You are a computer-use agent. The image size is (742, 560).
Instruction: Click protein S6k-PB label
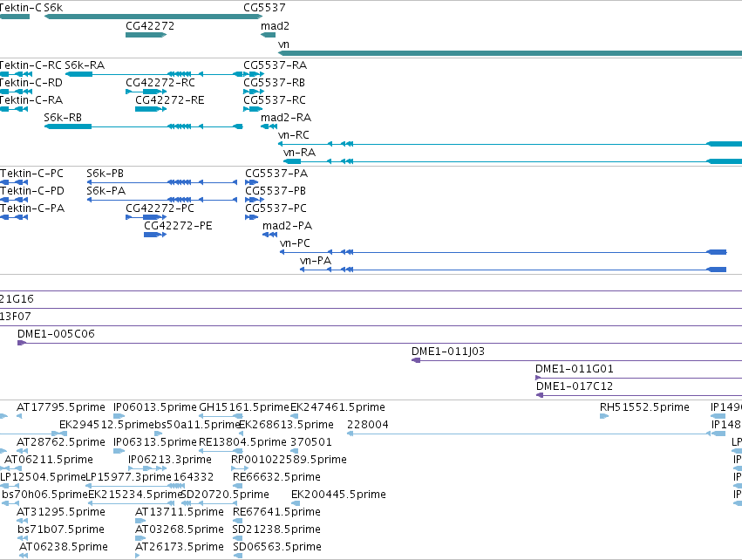pyautogui.click(x=105, y=174)
